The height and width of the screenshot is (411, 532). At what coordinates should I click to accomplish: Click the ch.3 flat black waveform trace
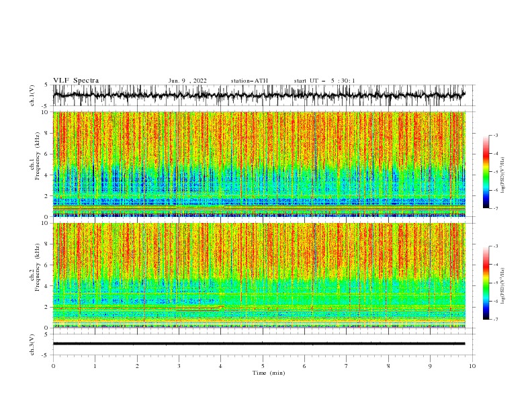click(259, 344)
